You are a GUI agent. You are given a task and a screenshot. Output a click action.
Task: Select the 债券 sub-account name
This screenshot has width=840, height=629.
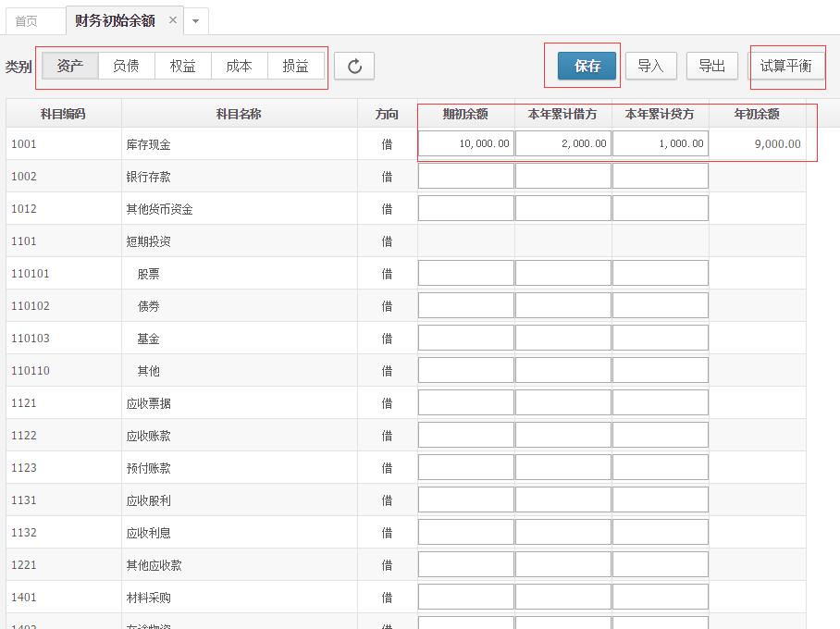[x=148, y=306]
